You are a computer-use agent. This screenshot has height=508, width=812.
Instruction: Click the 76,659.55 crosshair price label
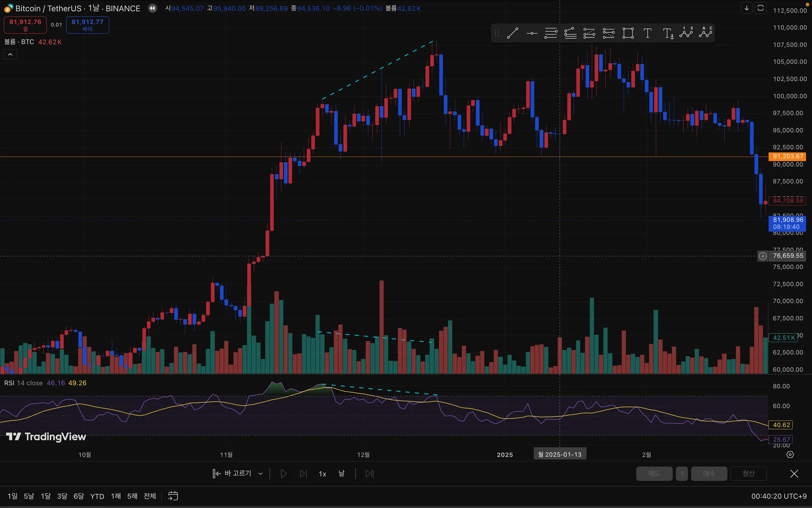pos(788,256)
